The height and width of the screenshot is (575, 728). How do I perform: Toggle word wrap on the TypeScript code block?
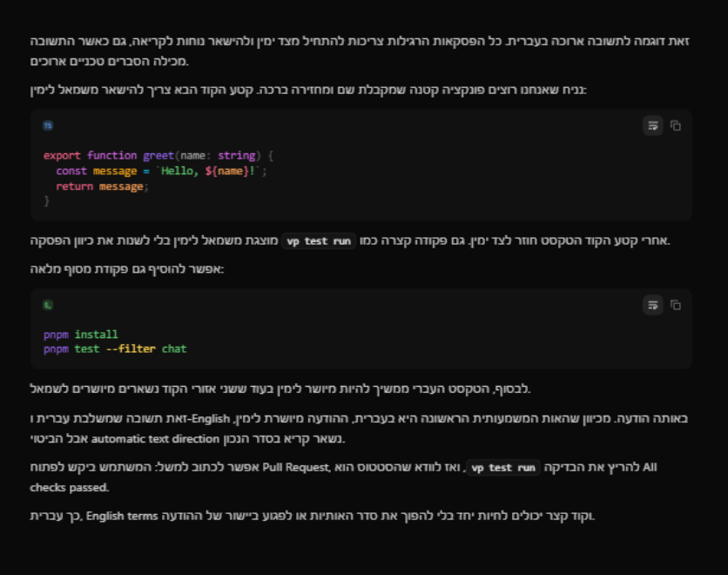653,125
